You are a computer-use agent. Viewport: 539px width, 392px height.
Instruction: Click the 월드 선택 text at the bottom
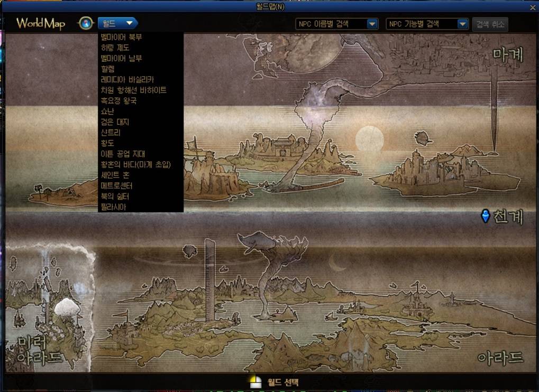(283, 382)
